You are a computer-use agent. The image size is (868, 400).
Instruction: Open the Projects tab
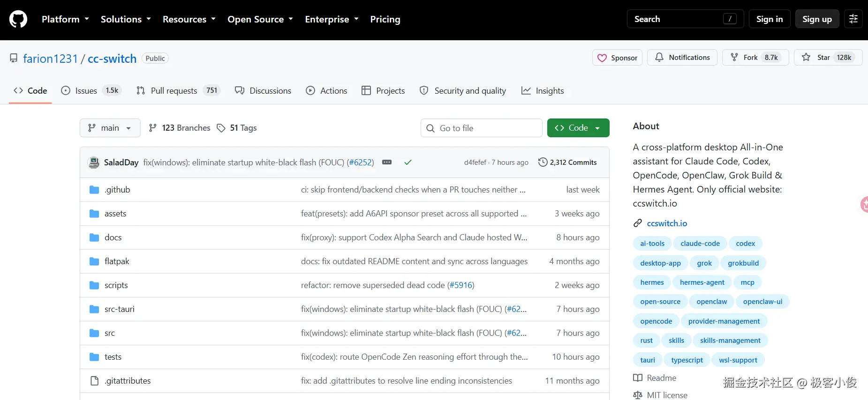383,91
